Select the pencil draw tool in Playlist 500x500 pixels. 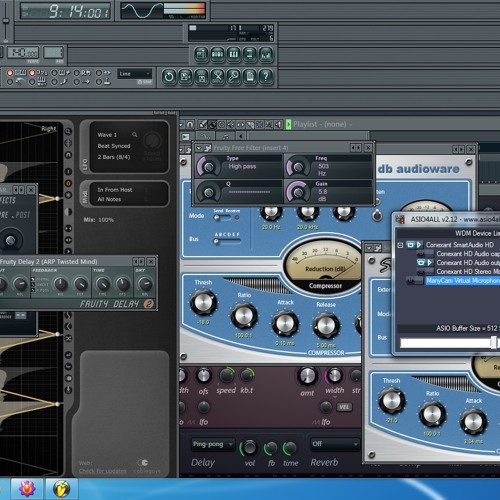[x=202, y=125]
